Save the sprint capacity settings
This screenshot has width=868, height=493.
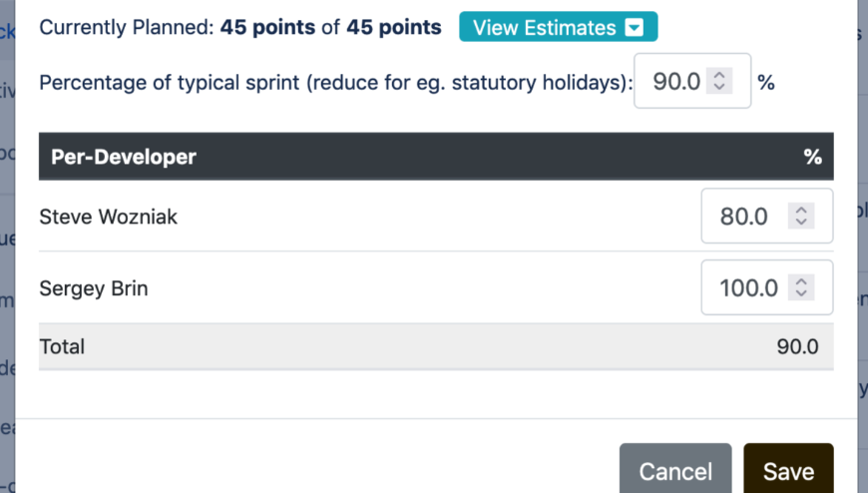(788, 471)
